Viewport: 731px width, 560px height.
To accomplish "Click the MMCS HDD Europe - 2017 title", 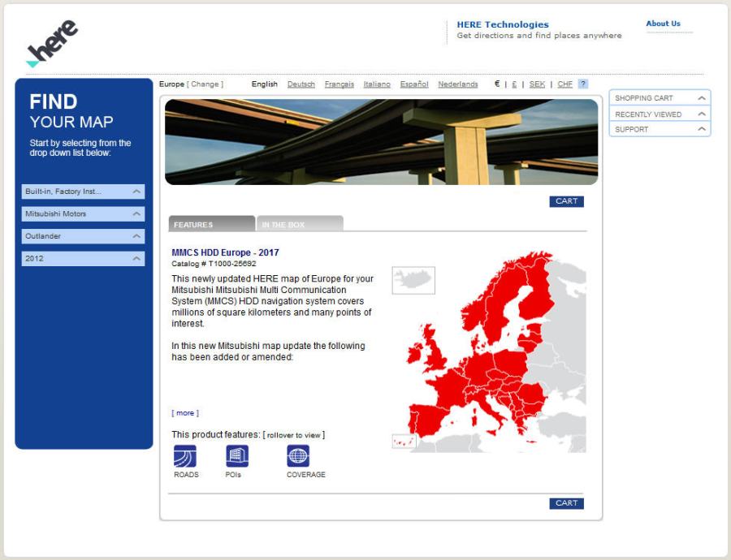I will click(225, 252).
